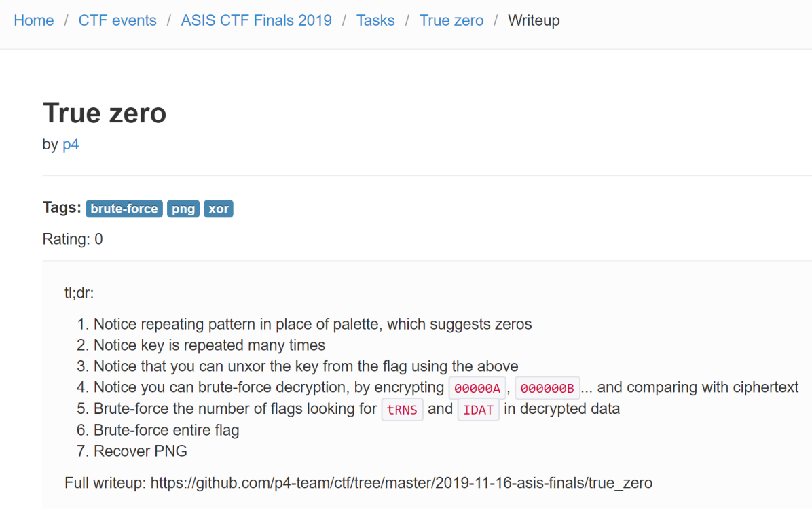The image size is (812, 511).
Task: Open CTF events breadcrumb link
Action: (x=117, y=20)
